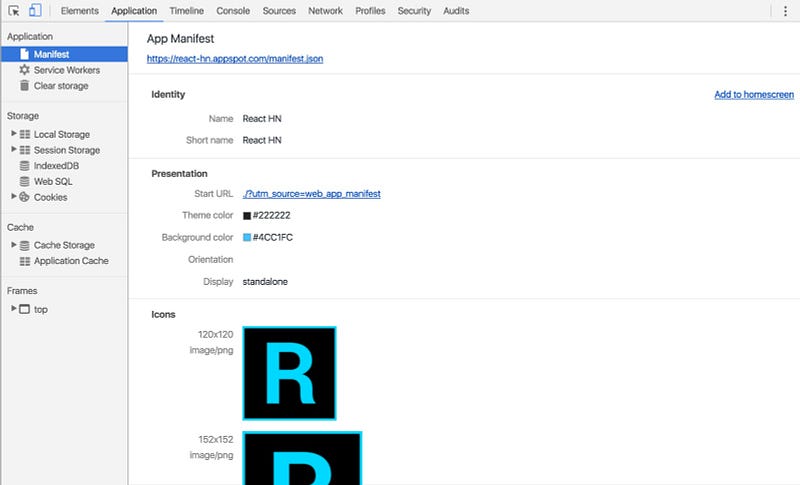Viewport: 800px width, 485px height.
Task: Click the 120x120 icon thumbnail
Action: (x=289, y=373)
